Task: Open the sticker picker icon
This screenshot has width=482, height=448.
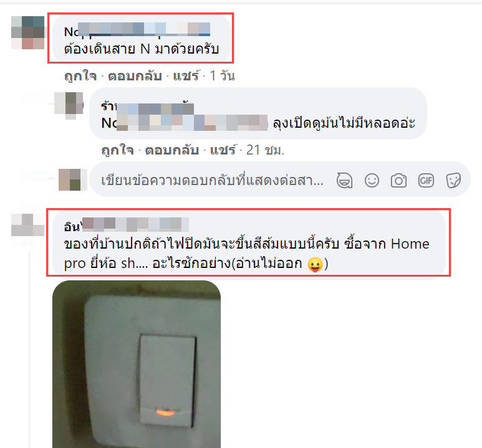Action: coord(453,180)
